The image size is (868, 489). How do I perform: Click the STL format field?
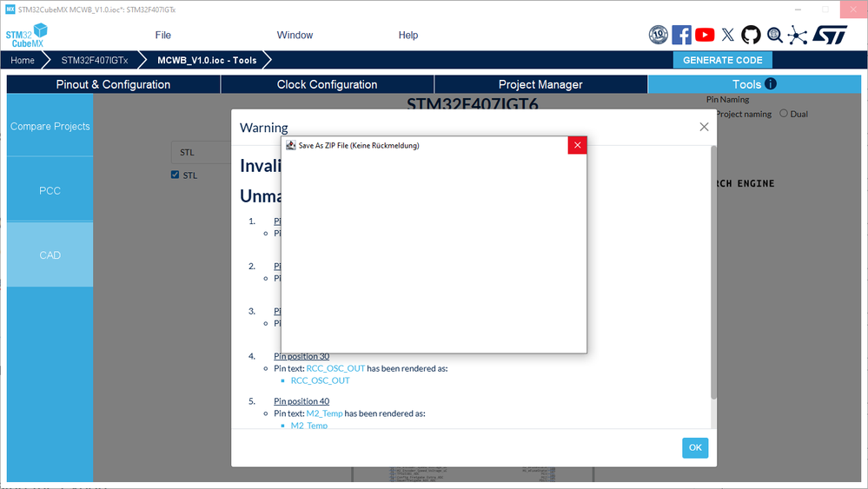(201, 152)
